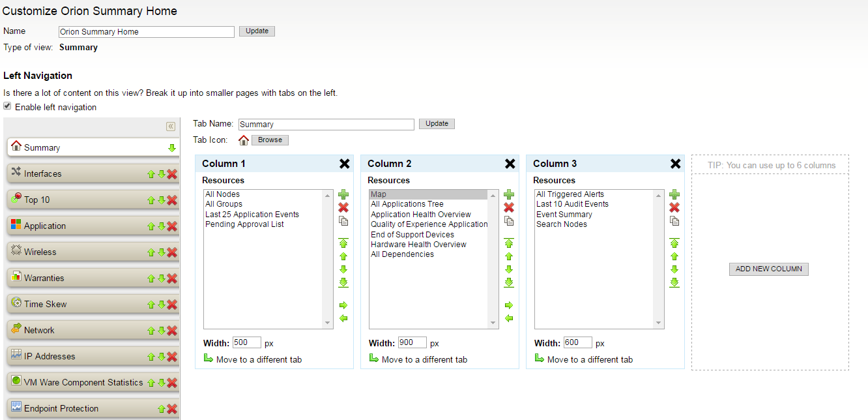This screenshot has width=868, height=420.
Task: Open the Top 10 tab
Action: click(x=93, y=200)
